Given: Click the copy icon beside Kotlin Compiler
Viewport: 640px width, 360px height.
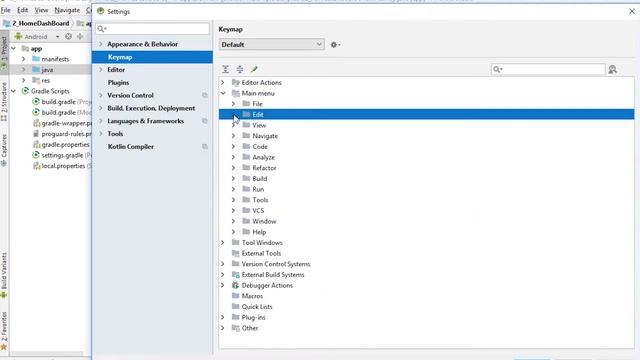Looking at the screenshot, I should pyautogui.click(x=205, y=147).
